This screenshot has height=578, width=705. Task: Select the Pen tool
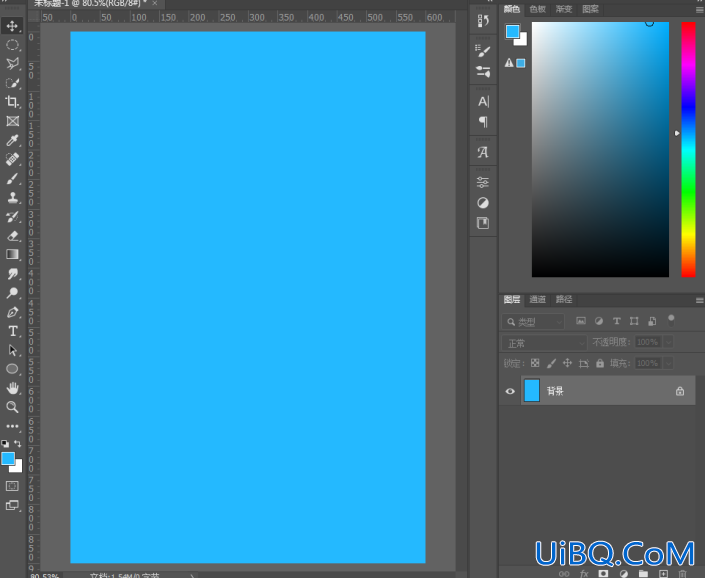coord(12,312)
